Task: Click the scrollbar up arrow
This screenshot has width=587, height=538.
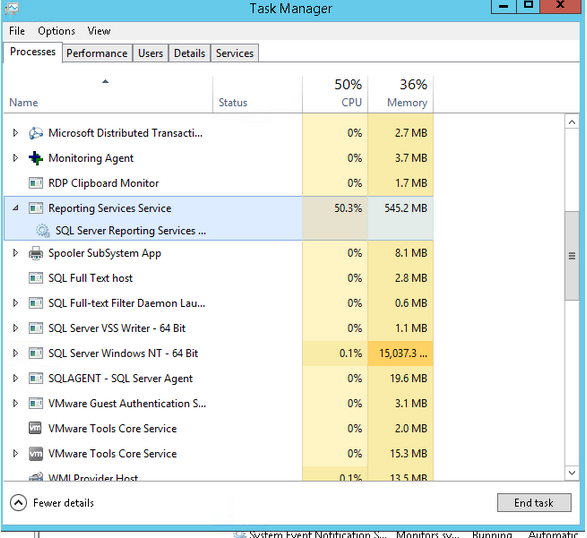Action: (572, 122)
